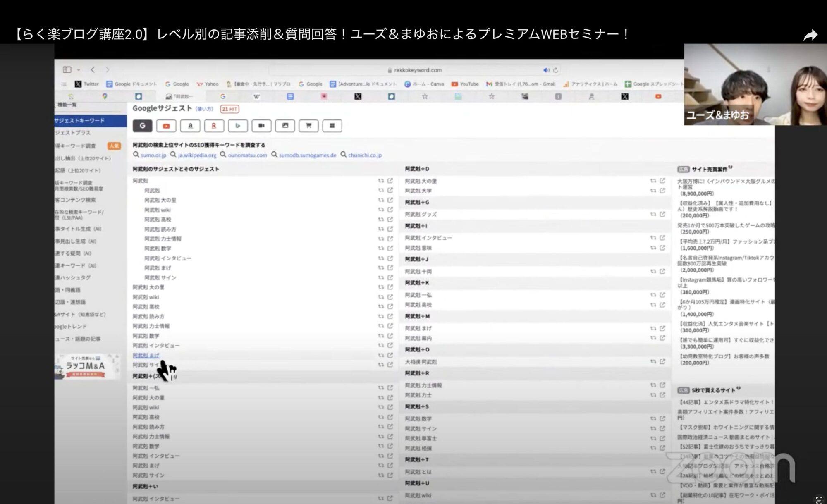Screen dimensions: 827x504
Task: Select the Google suggest source button
Action: [x=143, y=126]
